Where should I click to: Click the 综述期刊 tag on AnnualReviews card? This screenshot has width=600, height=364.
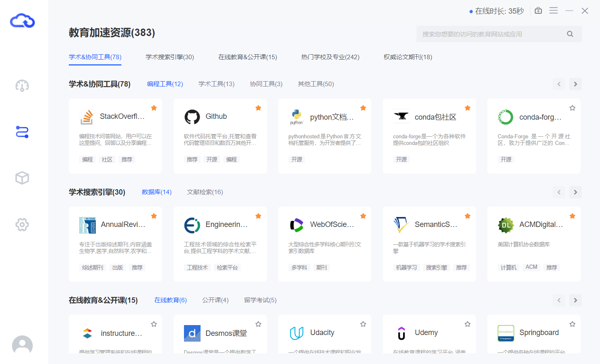pyautogui.click(x=92, y=268)
